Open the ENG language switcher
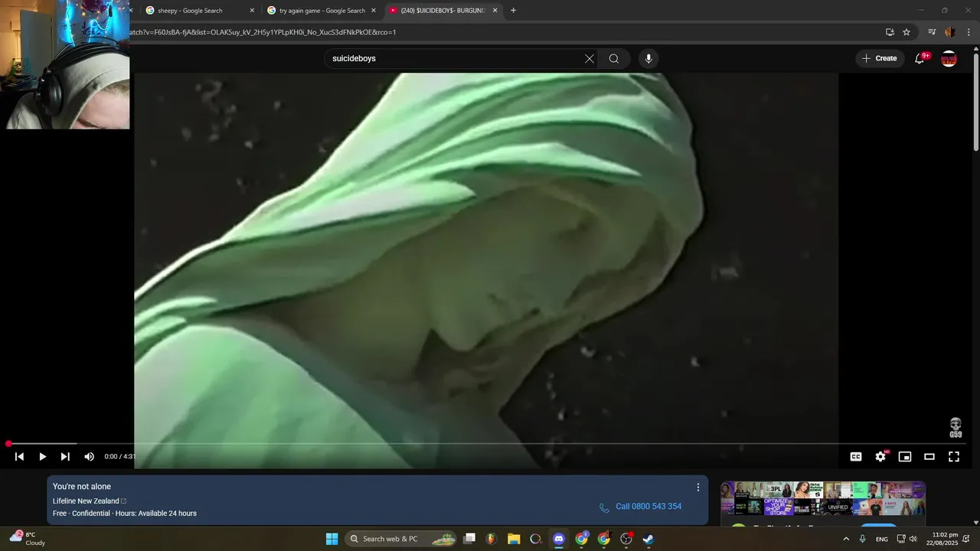This screenshot has width=980, height=551. pos(882,539)
